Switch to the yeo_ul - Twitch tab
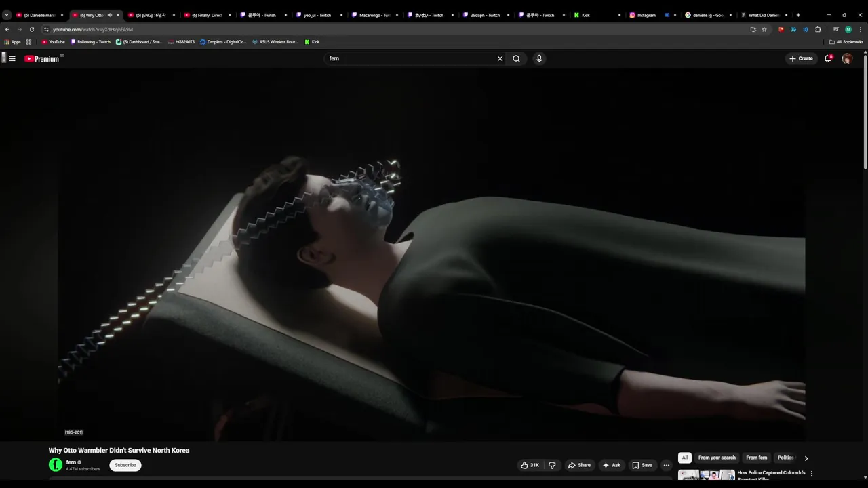The width and height of the screenshot is (868, 488). pos(318,15)
